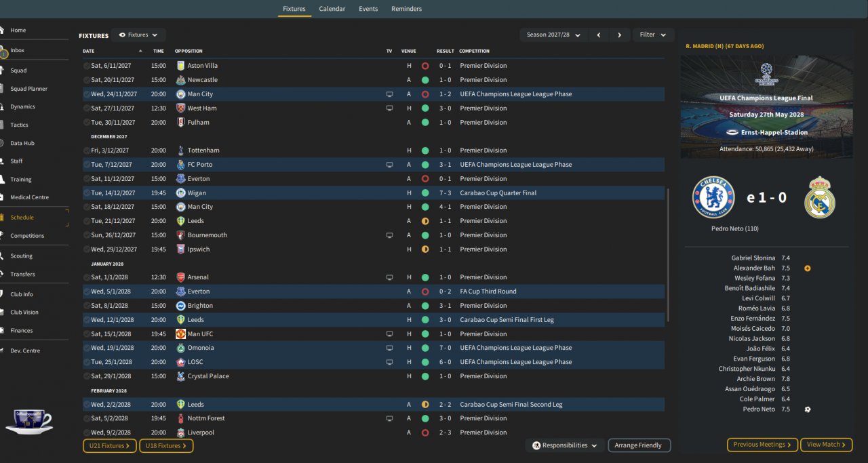Click the Real Madrid crest in match panel
This screenshot has width=868, height=463.
820,197
